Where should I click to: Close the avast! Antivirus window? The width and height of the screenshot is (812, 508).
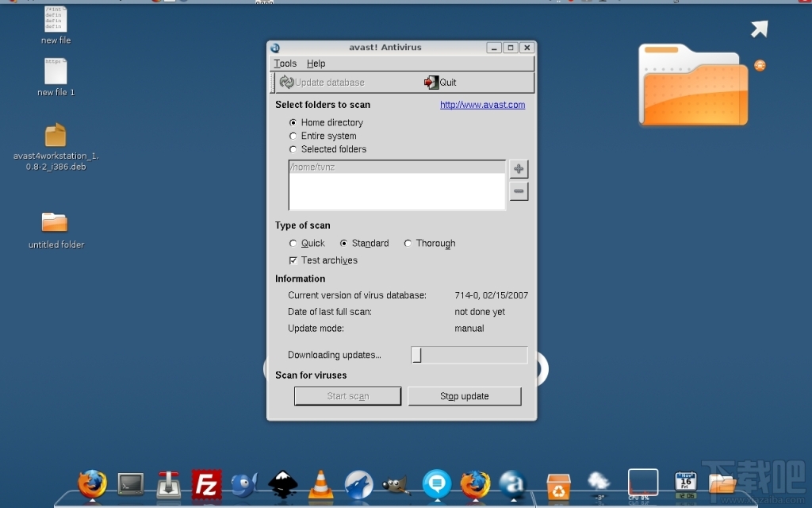pyautogui.click(x=527, y=48)
